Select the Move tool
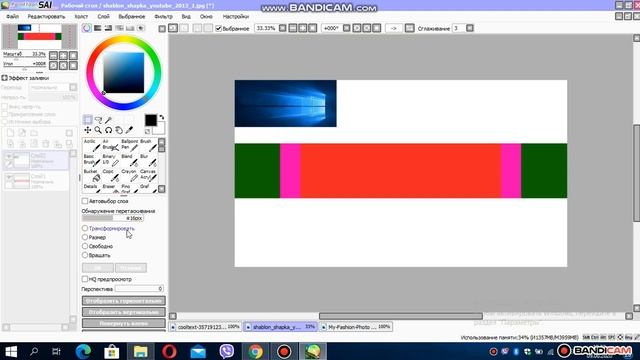The image size is (640, 360). click(x=87, y=130)
